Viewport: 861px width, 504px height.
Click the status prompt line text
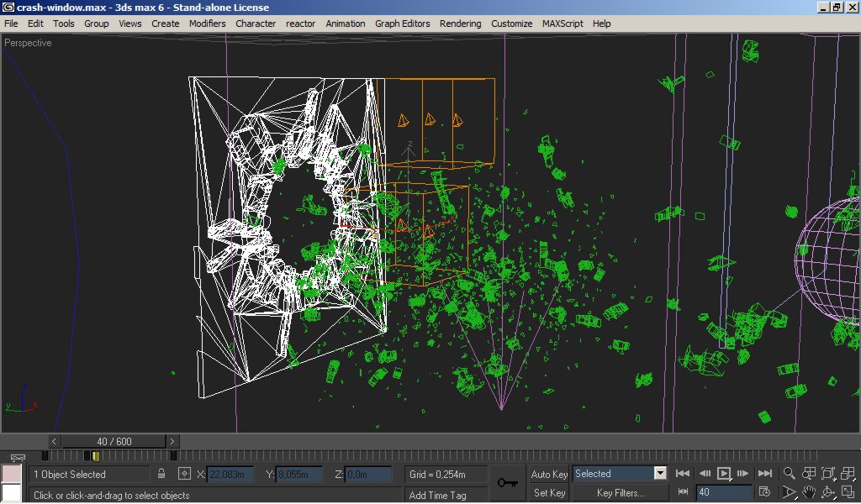[112, 496]
